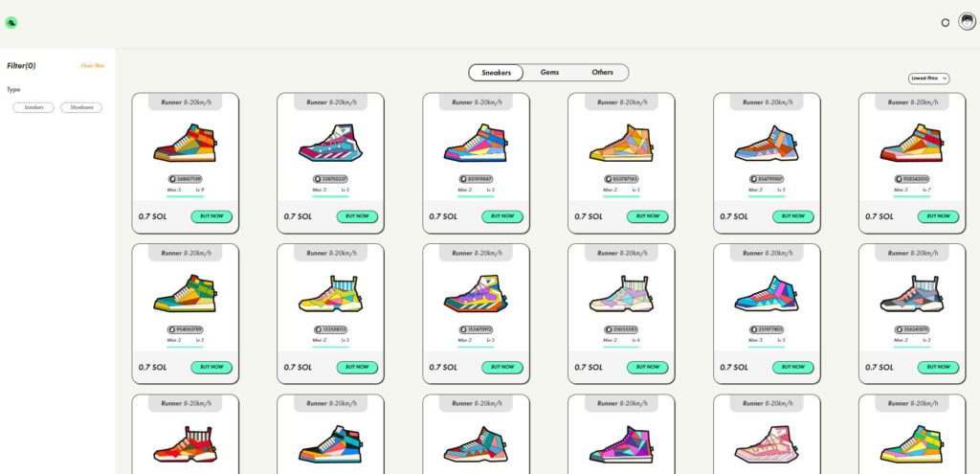Click the Clear filter link

click(x=93, y=65)
